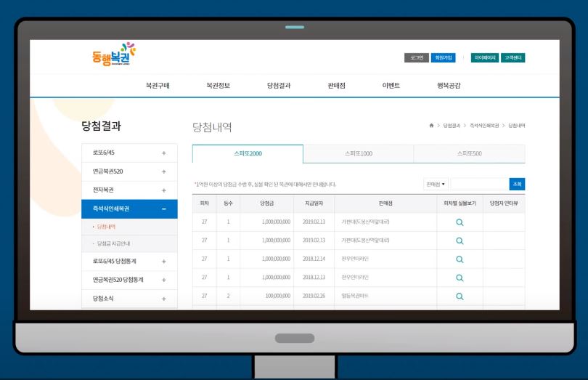The image size is (588, 380).
Task: Switch to the 스피또500 tab
Action: pyautogui.click(x=470, y=153)
